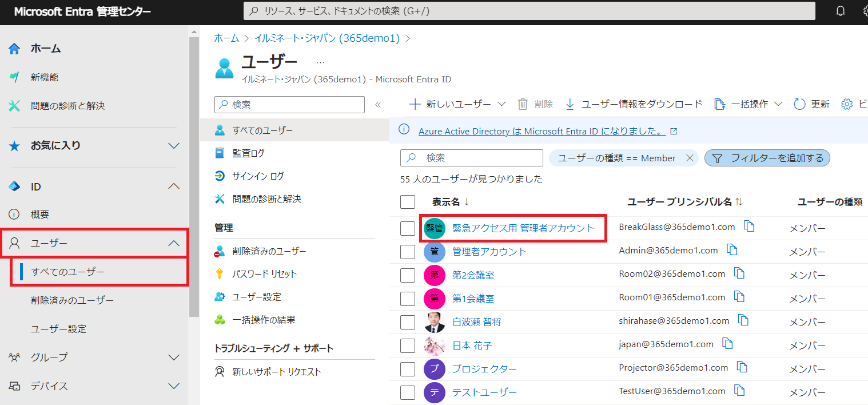
Task: Select checkbox for 管理者アカウント row
Action: (x=408, y=252)
